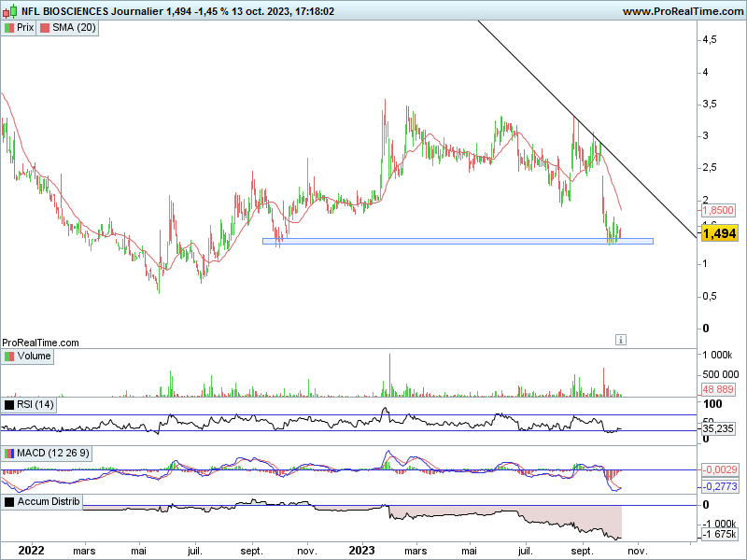Click the black descending trendline

pyautogui.click(x=586, y=129)
